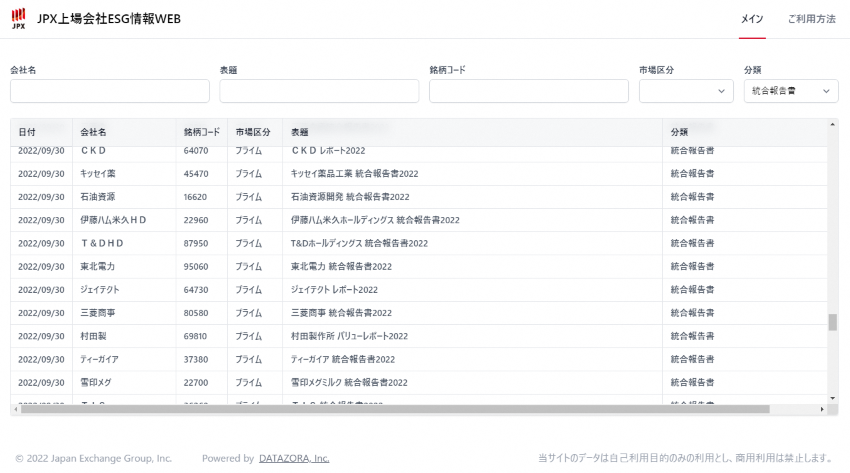Sort by the 会社名 column header

point(94,132)
